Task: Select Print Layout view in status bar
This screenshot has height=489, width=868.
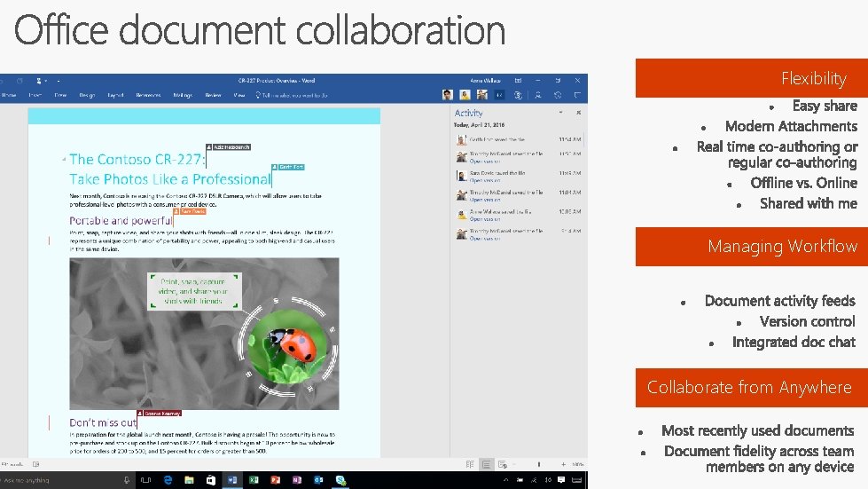Action: click(x=486, y=465)
